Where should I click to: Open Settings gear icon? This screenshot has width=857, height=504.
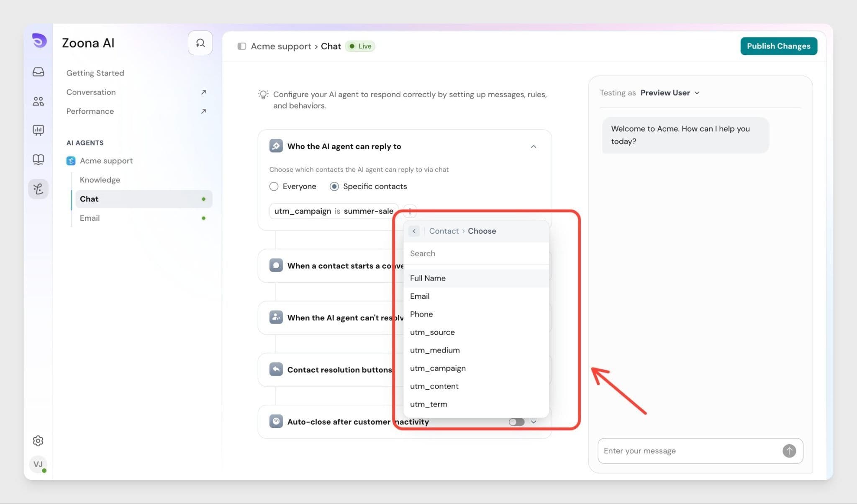click(38, 440)
